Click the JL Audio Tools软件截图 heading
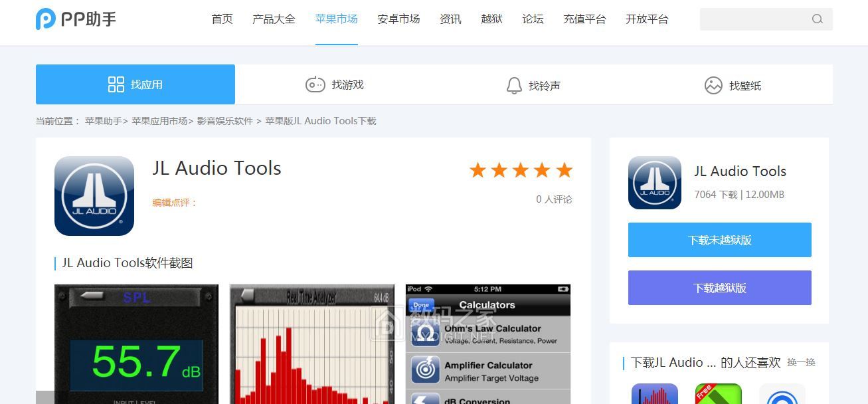This screenshot has width=868, height=404. click(128, 263)
